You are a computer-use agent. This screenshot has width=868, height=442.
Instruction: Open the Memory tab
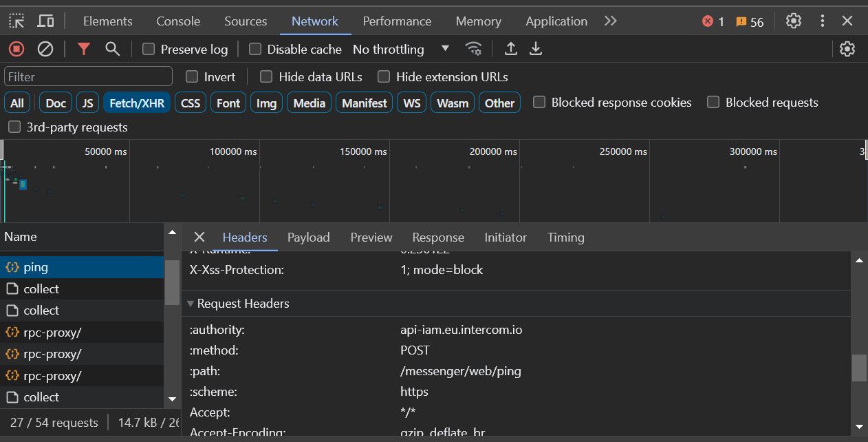478,21
